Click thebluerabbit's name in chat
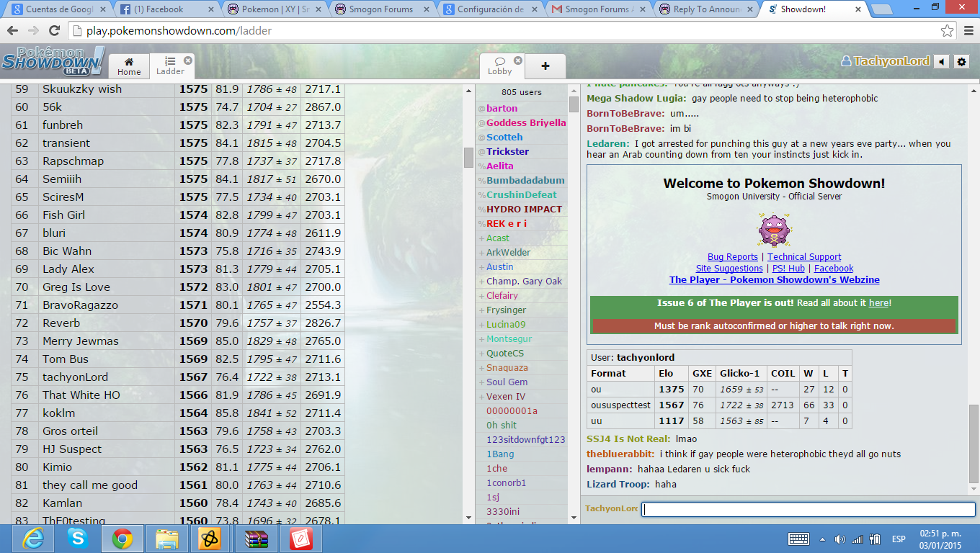Screen dimensions: 980x553 (620, 454)
